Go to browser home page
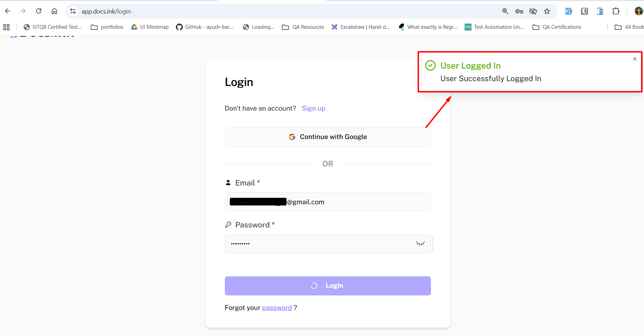 point(54,11)
